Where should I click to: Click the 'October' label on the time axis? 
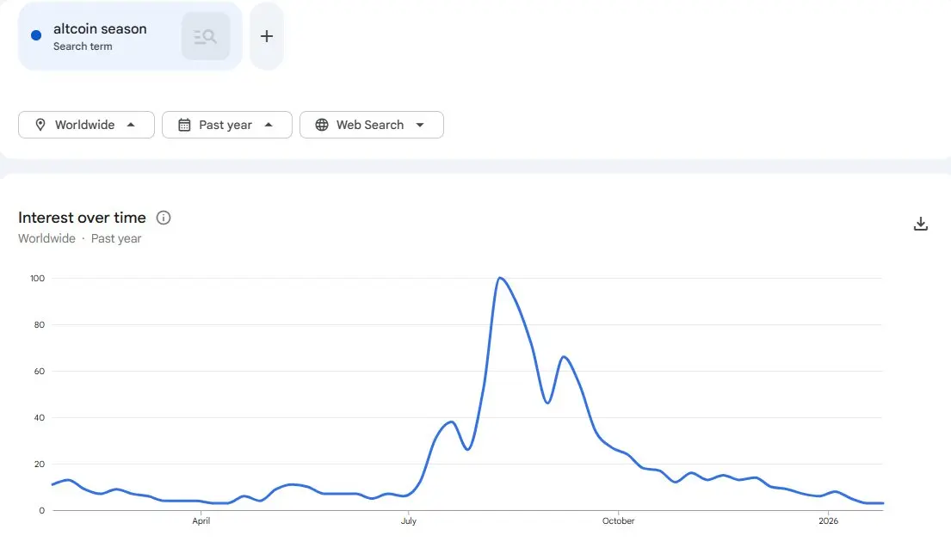pos(618,521)
